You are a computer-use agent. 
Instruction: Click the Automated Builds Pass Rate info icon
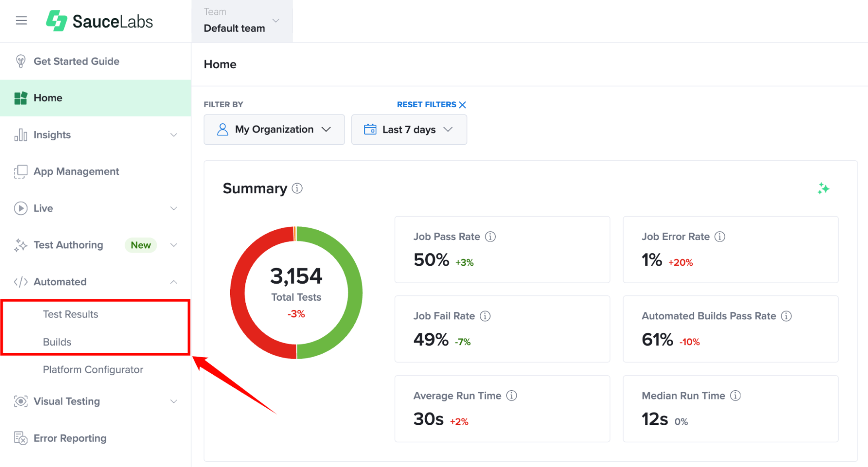click(x=786, y=316)
